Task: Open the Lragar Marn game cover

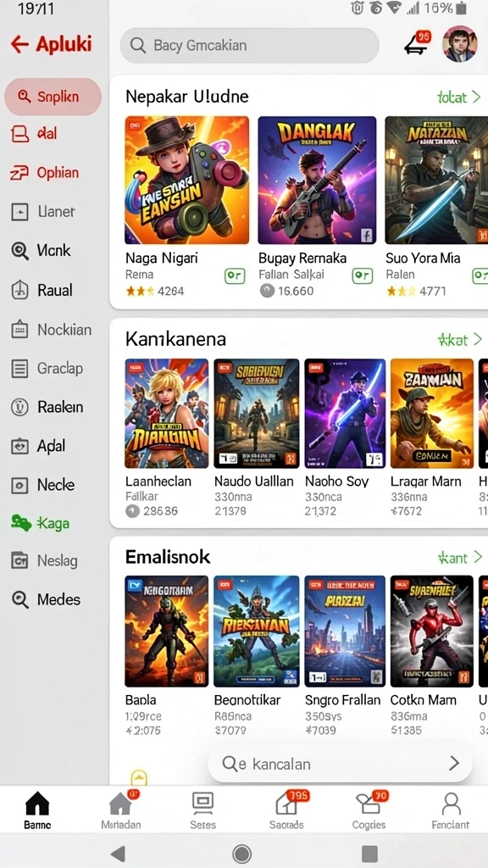Action: 432,413
